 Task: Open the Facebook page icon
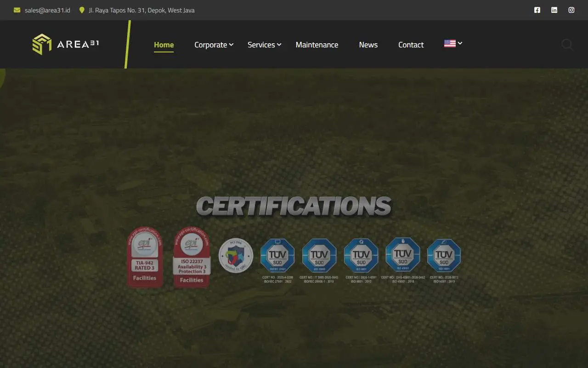click(x=537, y=10)
